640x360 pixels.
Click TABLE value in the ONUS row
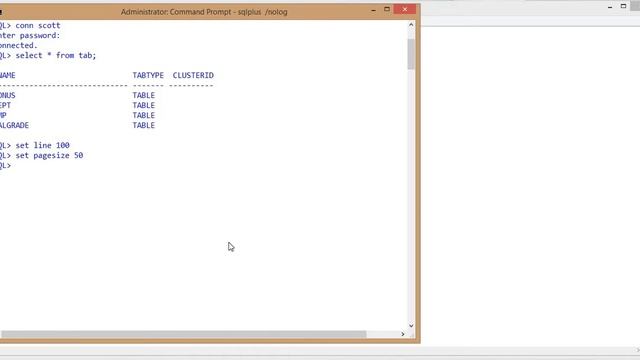144,95
